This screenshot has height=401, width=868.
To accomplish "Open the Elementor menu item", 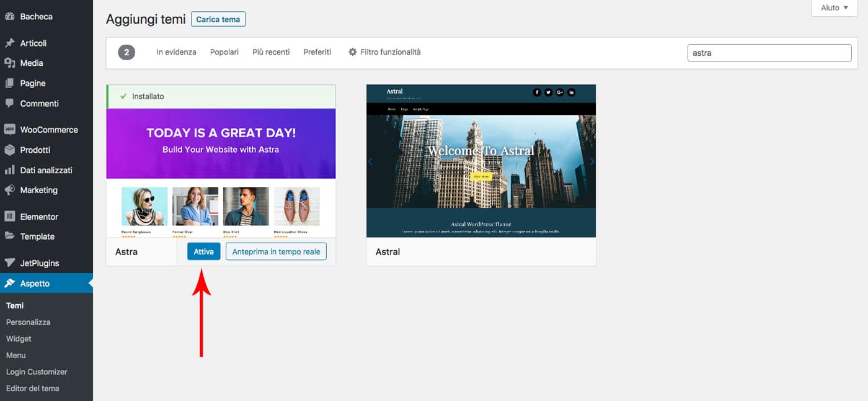I will pyautogui.click(x=46, y=217).
